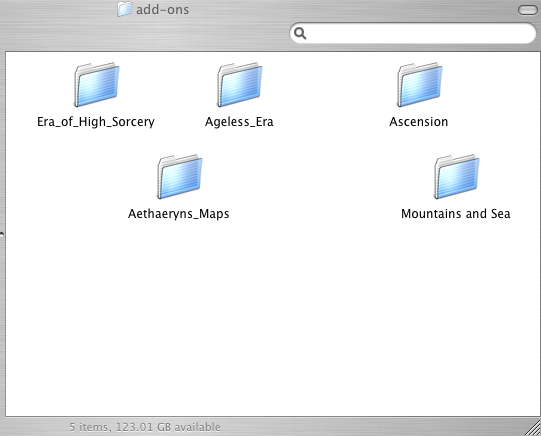Viewport: 541px width, 436px height.
Task: Click the sidebar divider handle on left edge
Action: click(2, 235)
